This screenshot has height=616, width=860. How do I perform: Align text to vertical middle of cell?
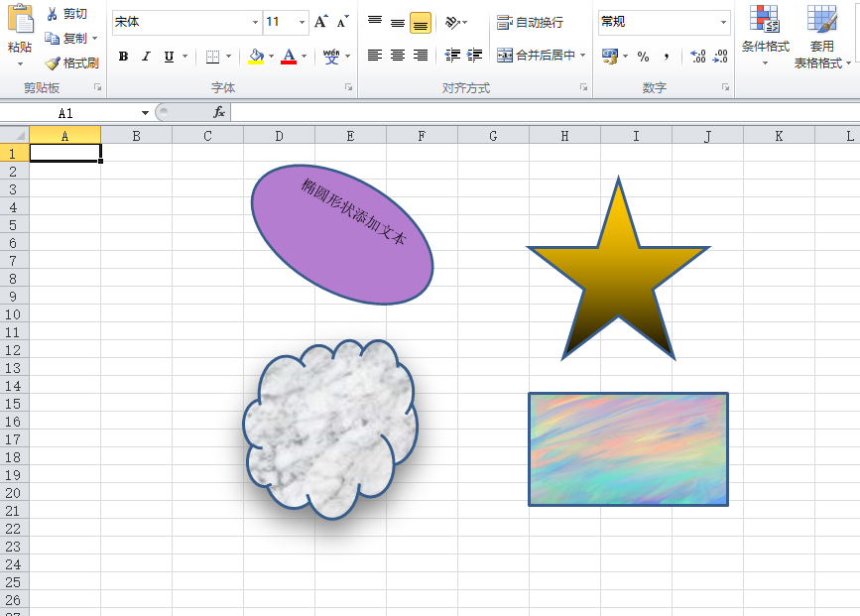tap(398, 22)
